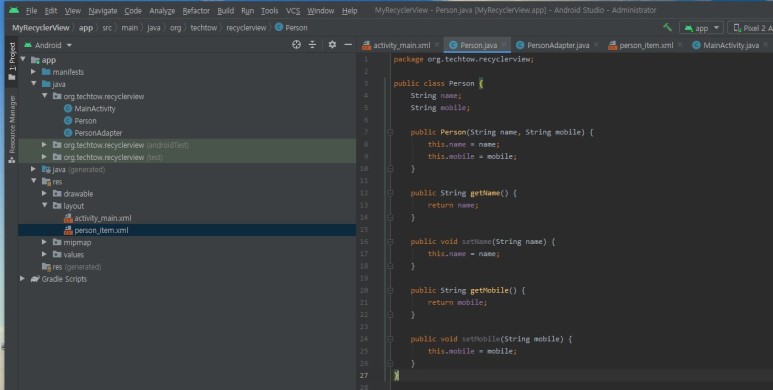Click the Android Studio logo icon
Screen dimensions: 773x390
click(x=14, y=10)
